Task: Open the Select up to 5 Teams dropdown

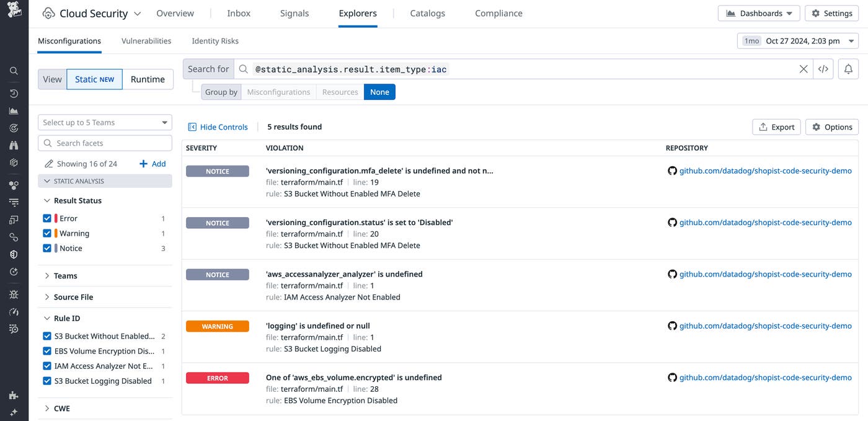Action: coord(104,122)
